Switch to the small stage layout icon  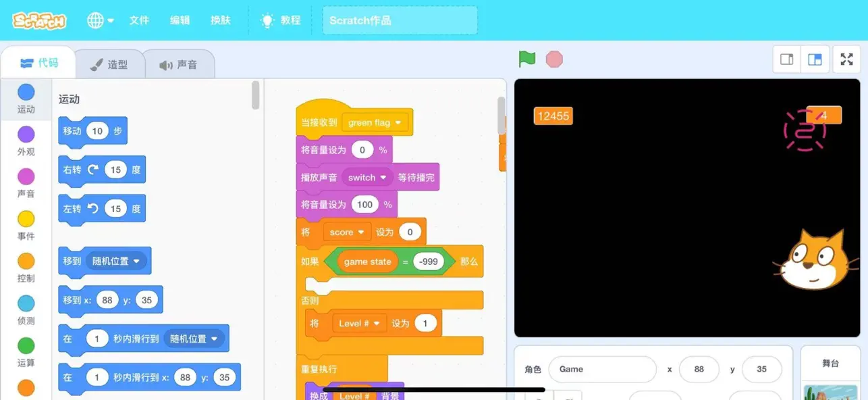[x=786, y=59]
